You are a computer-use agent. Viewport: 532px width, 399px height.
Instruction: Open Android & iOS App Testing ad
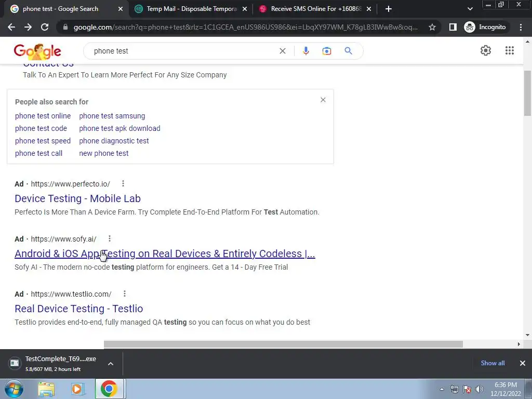pos(165,254)
